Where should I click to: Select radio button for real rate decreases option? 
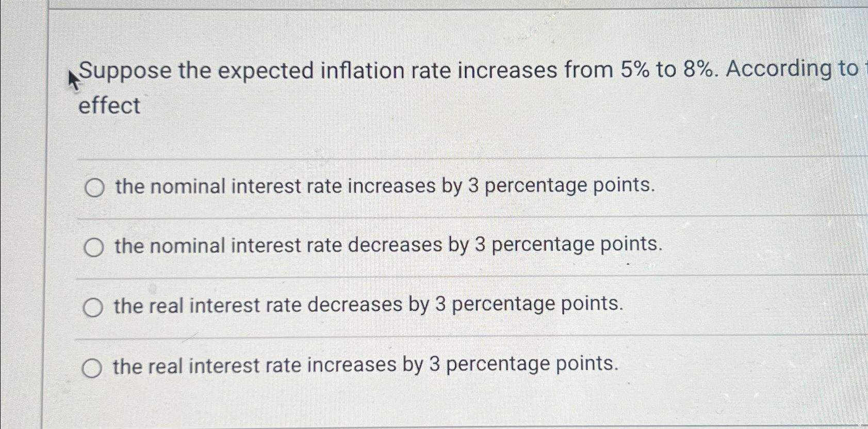pos(93,307)
